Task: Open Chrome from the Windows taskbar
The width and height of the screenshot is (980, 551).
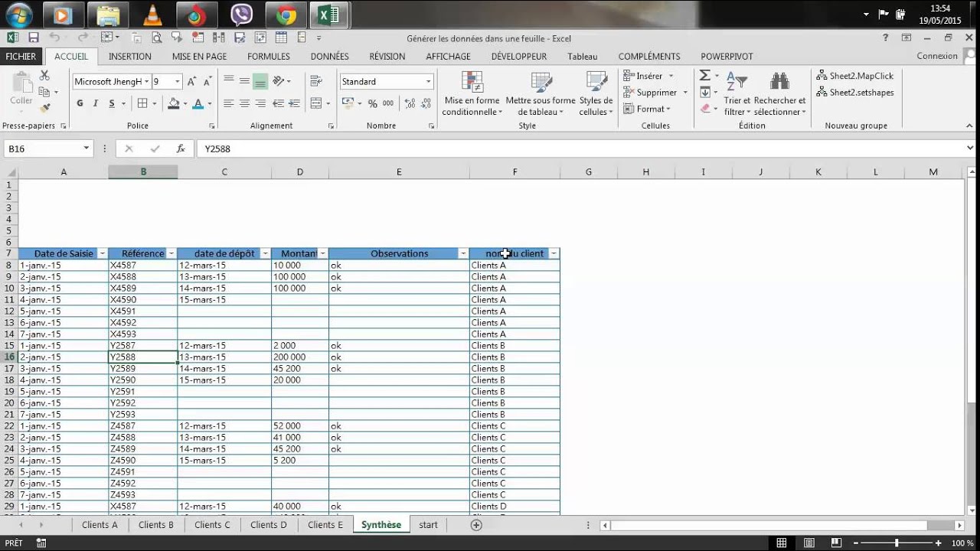Action: pyautogui.click(x=286, y=15)
